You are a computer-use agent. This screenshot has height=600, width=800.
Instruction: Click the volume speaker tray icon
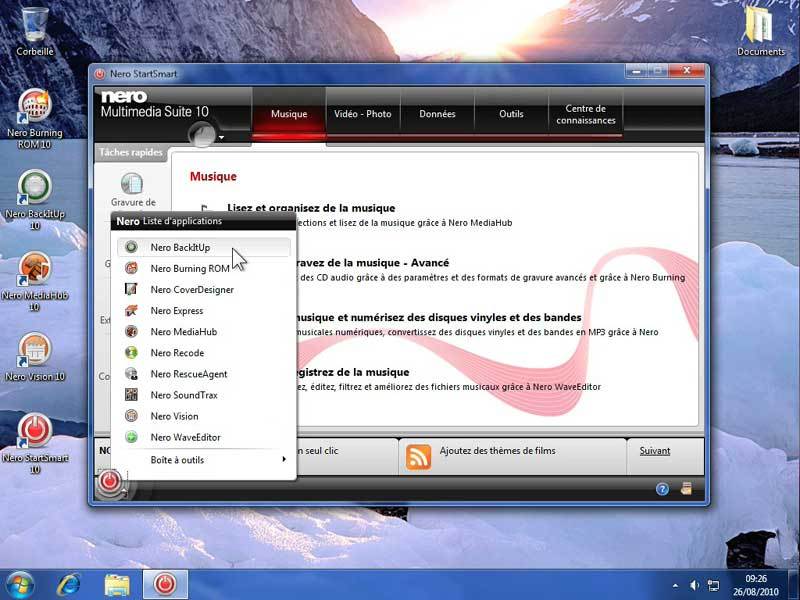tap(694, 585)
